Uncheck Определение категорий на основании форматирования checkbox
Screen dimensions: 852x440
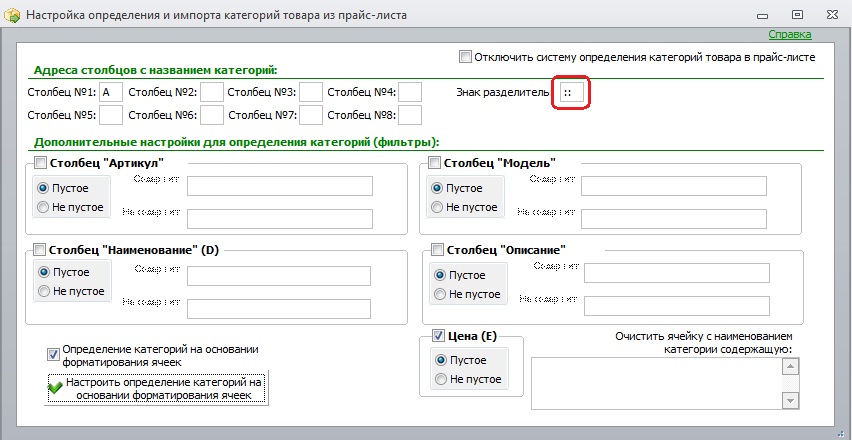coord(53,355)
